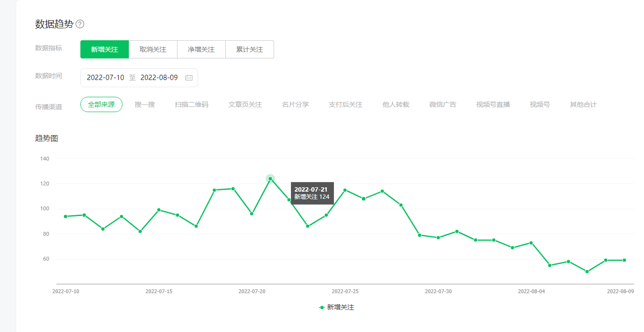
Task: Click the help question mark beside 数据趋势
Action: (80, 24)
